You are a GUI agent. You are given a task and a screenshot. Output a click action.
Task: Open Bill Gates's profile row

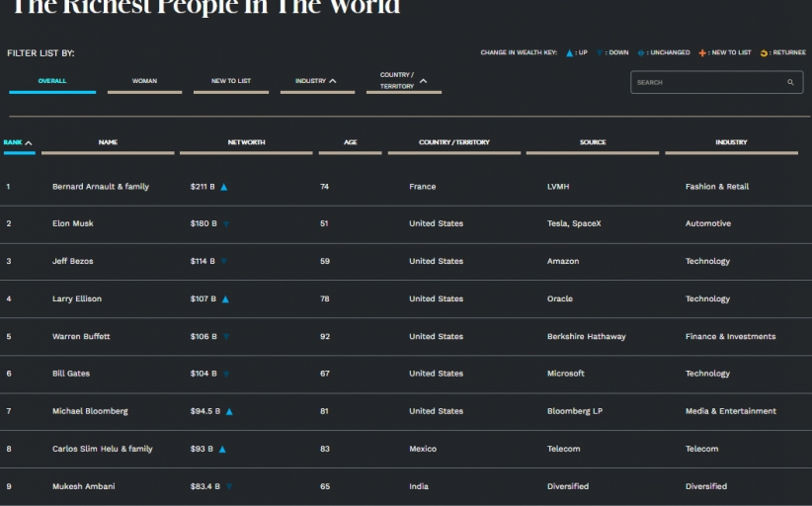406,374
